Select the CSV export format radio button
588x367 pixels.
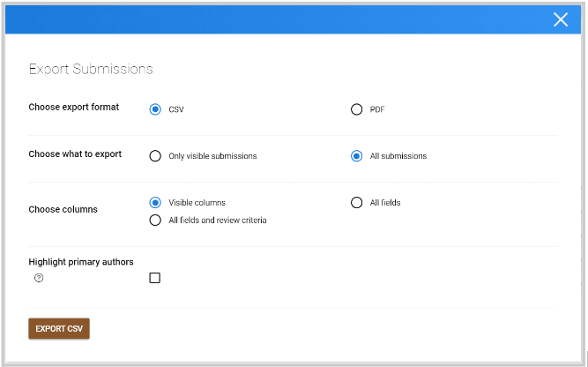[x=155, y=109]
